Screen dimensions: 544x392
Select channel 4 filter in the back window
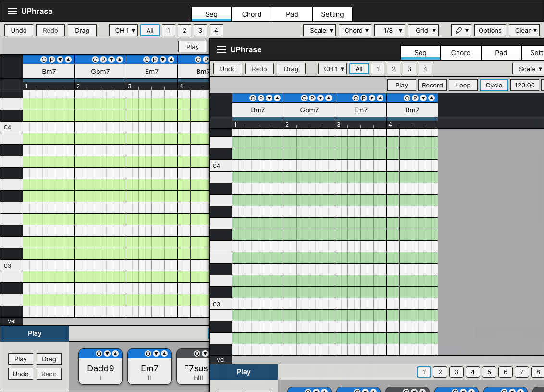216,31
